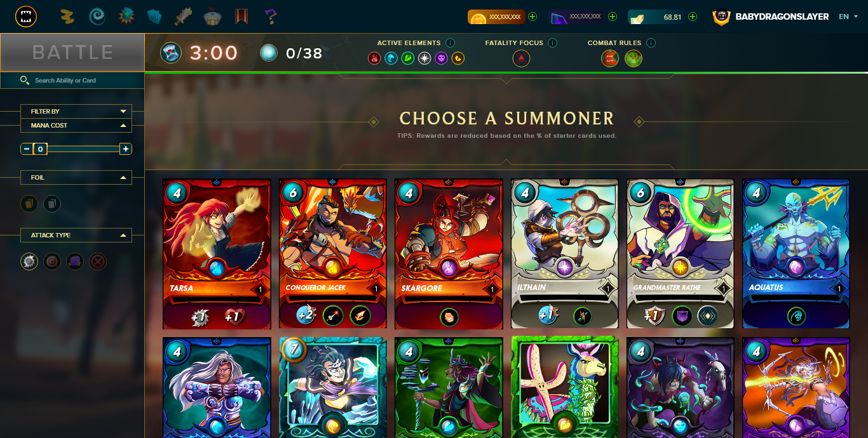Open the gold coins shop icon

[x=67, y=17]
